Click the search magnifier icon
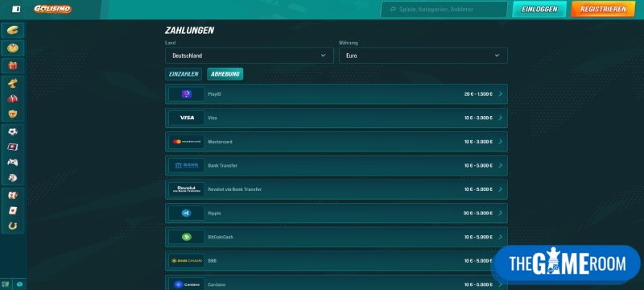Viewport: 644px width, 290px height. [393, 9]
